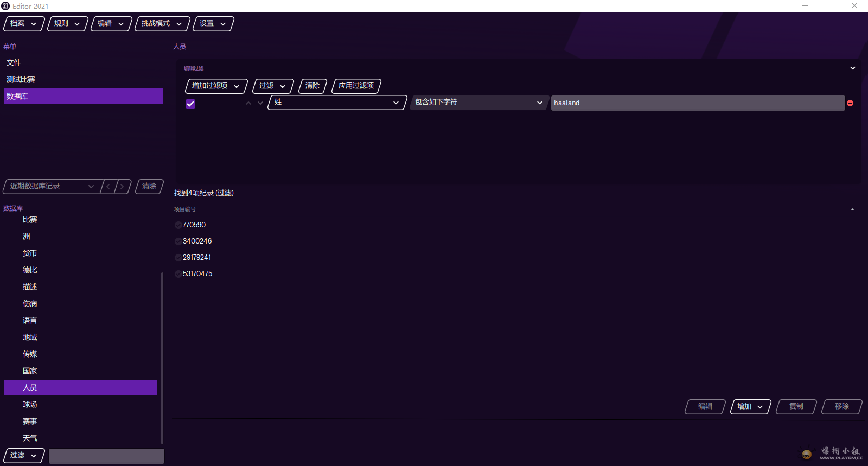The width and height of the screenshot is (868, 466).
Task: Click the next database record arrow
Action: pyautogui.click(x=123, y=187)
